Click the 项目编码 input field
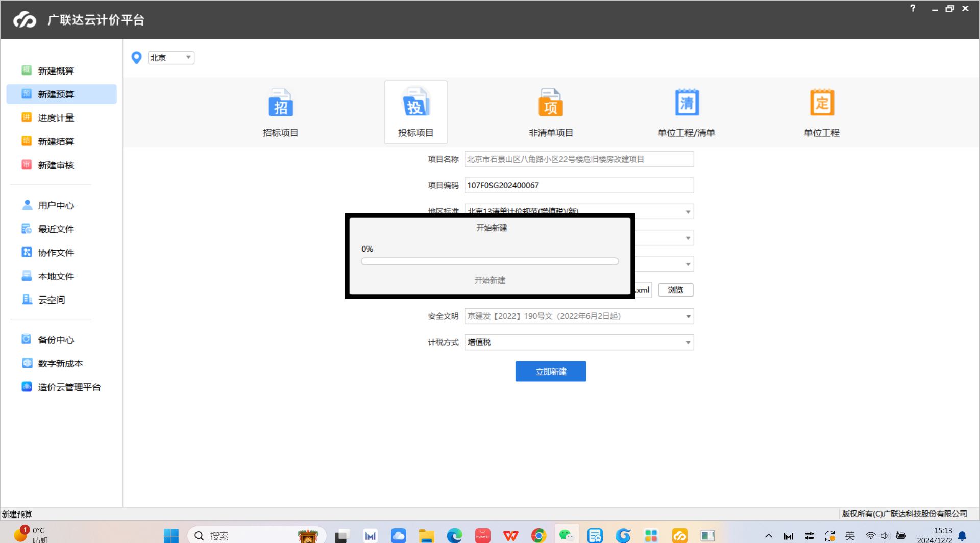This screenshot has width=980, height=543. pos(579,185)
